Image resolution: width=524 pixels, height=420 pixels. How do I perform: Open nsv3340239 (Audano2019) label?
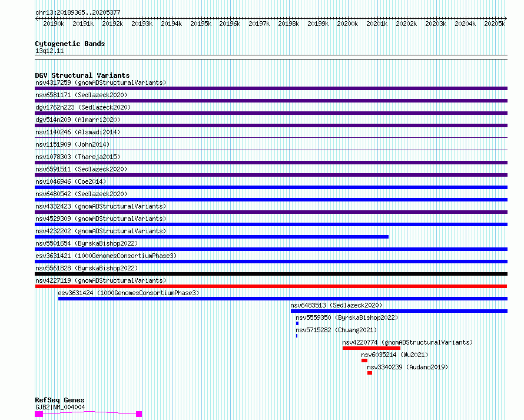(x=407, y=367)
